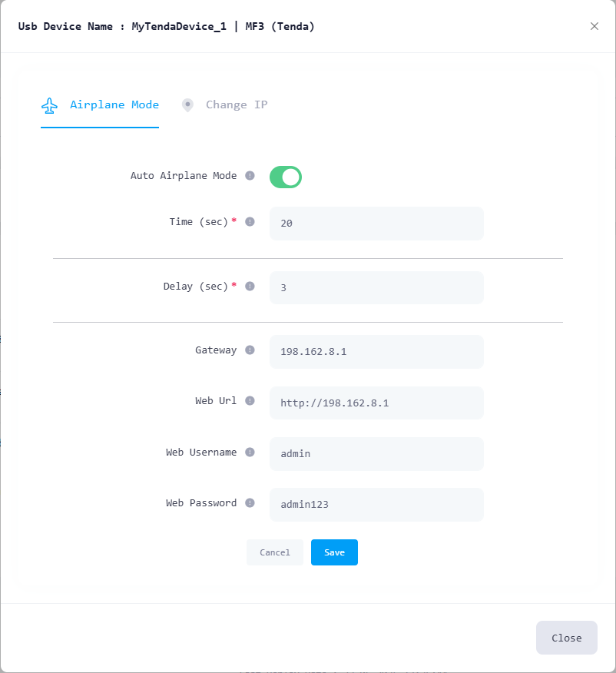The width and height of the screenshot is (616, 673).
Task: Select the Airplane Mode tab
Action: [x=100, y=105]
